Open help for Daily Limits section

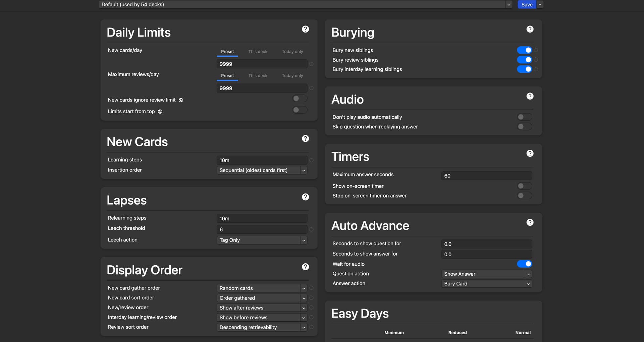tap(305, 29)
